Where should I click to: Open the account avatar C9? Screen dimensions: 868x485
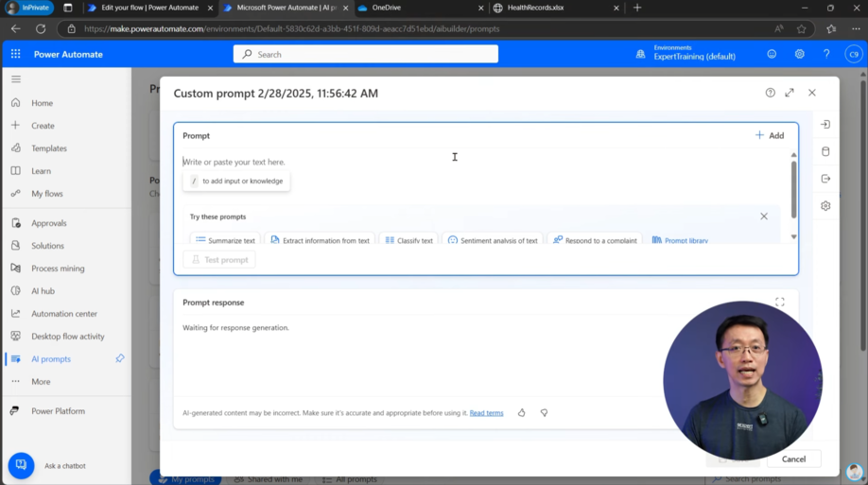pyautogui.click(x=854, y=54)
